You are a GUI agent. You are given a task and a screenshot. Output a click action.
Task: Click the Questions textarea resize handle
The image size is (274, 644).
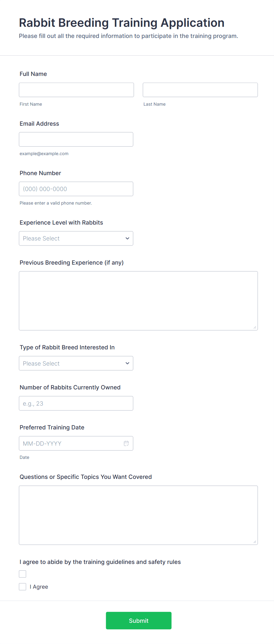[255, 542]
